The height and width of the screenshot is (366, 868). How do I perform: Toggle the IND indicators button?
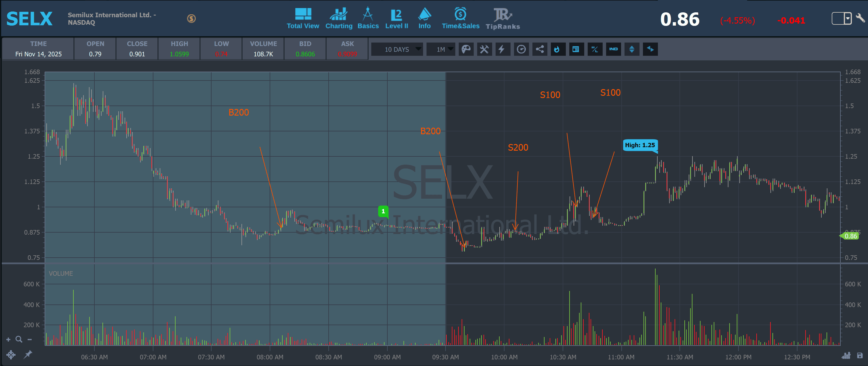(x=613, y=49)
